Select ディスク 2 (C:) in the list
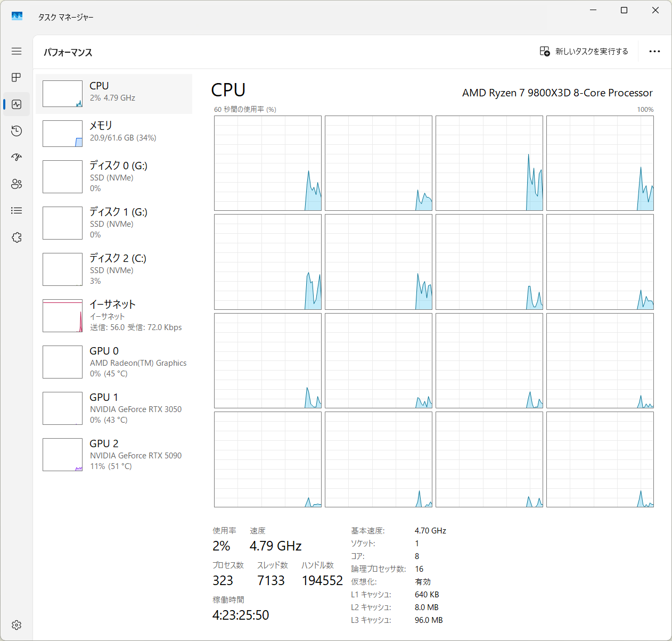The height and width of the screenshot is (641, 672). click(x=114, y=269)
